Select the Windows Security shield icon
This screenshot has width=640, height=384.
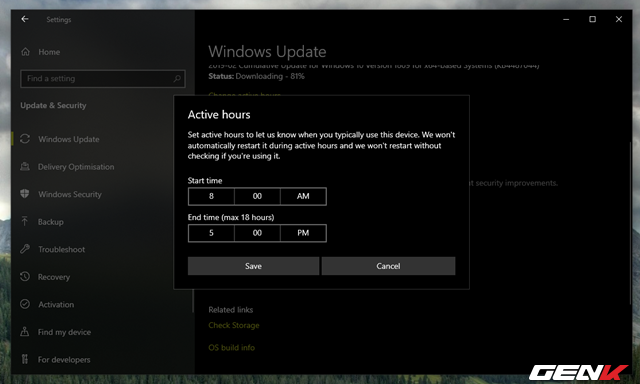click(25, 194)
